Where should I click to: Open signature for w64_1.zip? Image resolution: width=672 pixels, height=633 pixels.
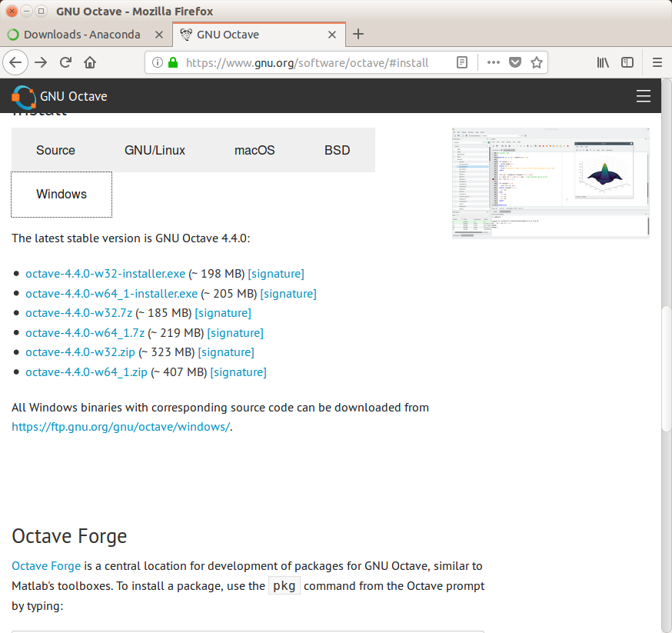coord(238,372)
